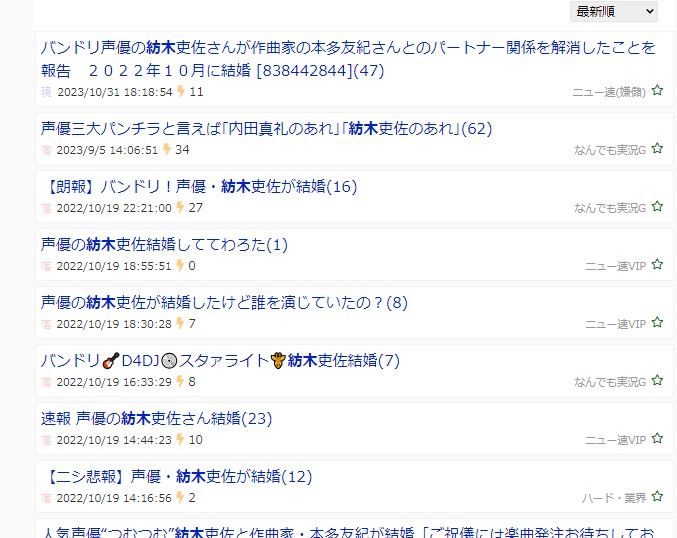Screen dimensions: 677x538
Task: Click star icon beside 誰を演じていたの thread
Action: coord(657,323)
